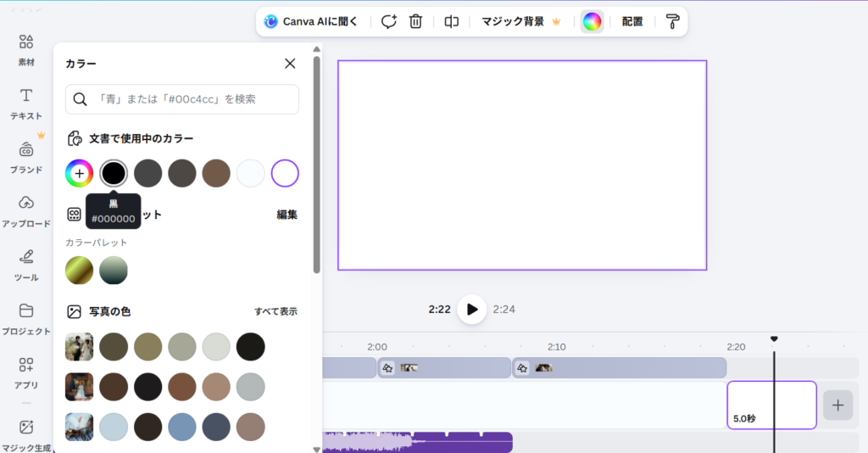Select the 5.0秒 white clip in timeline

[x=771, y=405]
